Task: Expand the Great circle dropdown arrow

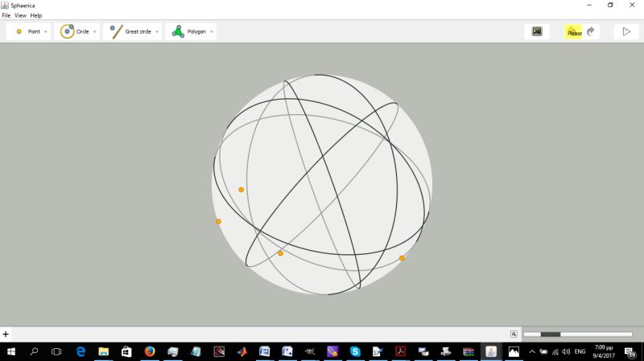Action: click(157, 32)
